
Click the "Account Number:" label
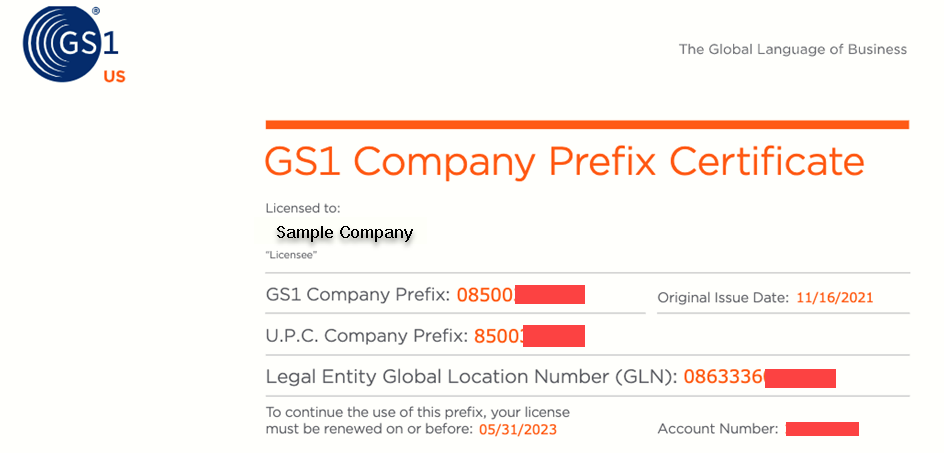[x=717, y=429]
